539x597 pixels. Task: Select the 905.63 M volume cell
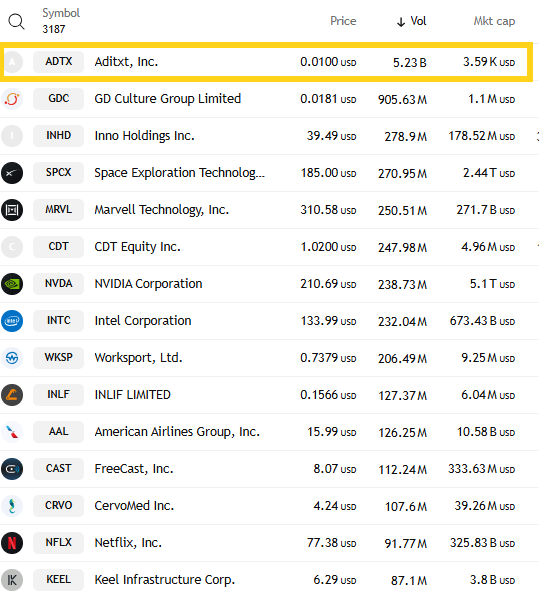[x=402, y=100]
